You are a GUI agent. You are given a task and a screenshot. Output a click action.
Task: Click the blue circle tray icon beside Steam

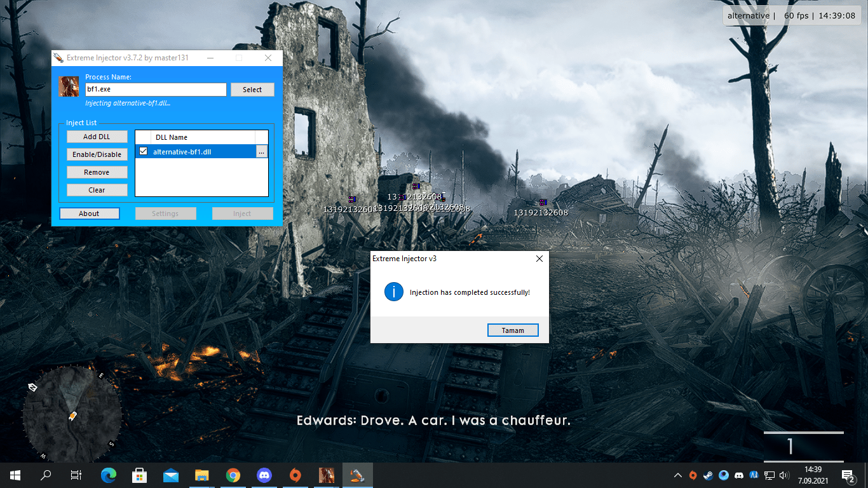(x=723, y=475)
